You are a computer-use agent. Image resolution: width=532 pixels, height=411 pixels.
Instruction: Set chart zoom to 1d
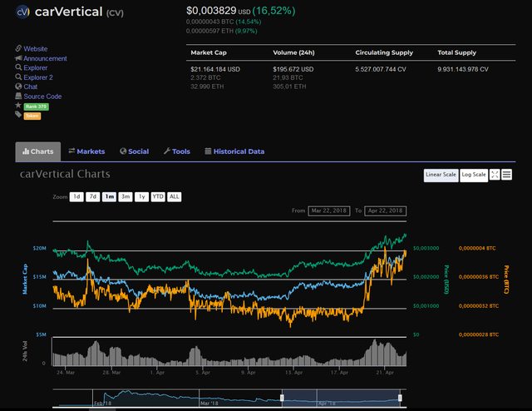[76, 196]
